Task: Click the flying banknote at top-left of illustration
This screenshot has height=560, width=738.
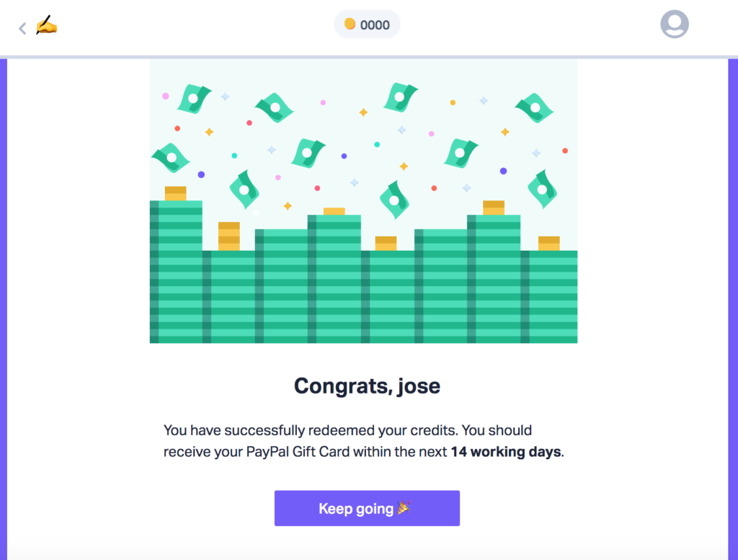Action: (x=193, y=99)
